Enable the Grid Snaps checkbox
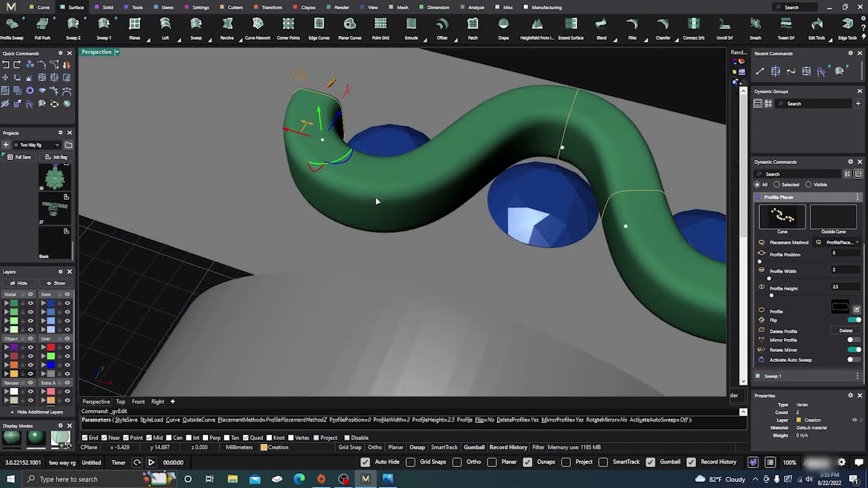The width and height of the screenshot is (868, 488). 410,462
